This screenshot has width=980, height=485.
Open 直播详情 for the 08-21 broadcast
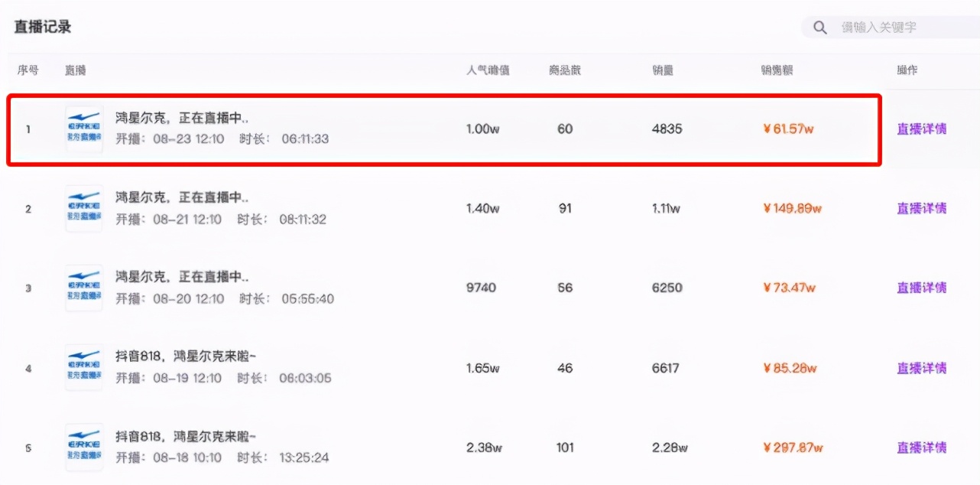pos(921,208)
